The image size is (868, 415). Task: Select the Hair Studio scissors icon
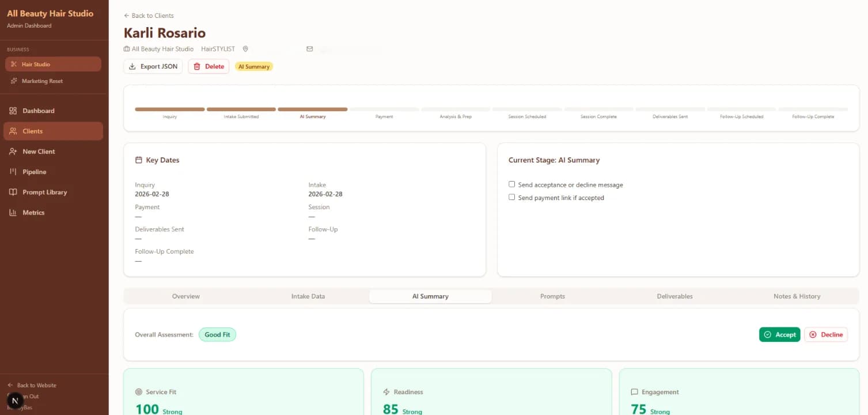pos(14,65)
